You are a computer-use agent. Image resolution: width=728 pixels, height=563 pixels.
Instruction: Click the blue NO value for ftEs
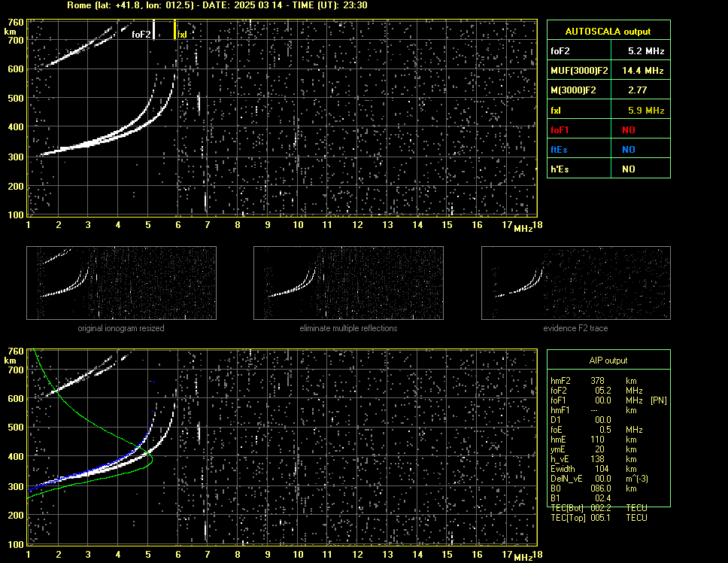click(629, 150)
